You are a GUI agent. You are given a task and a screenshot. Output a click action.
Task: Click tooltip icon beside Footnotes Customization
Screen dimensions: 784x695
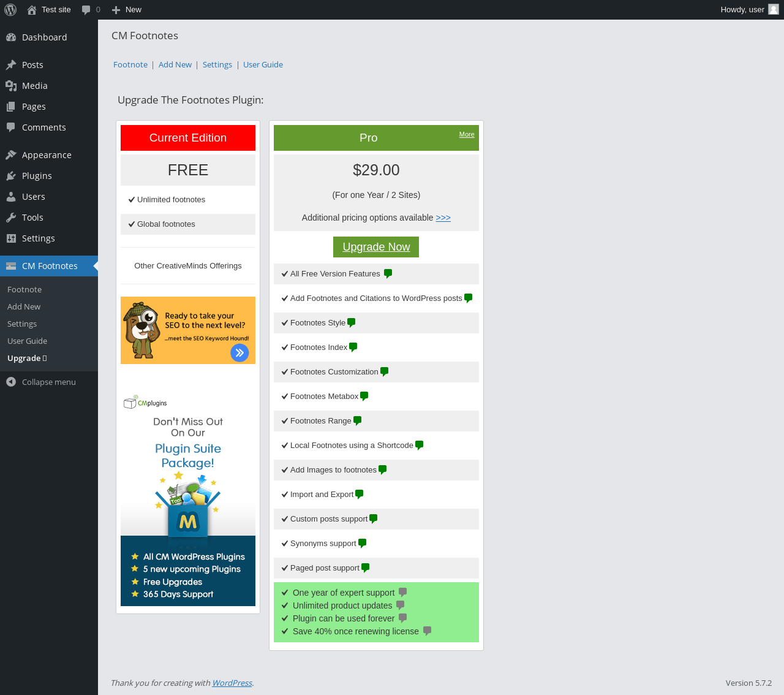[x=385, y=372]
